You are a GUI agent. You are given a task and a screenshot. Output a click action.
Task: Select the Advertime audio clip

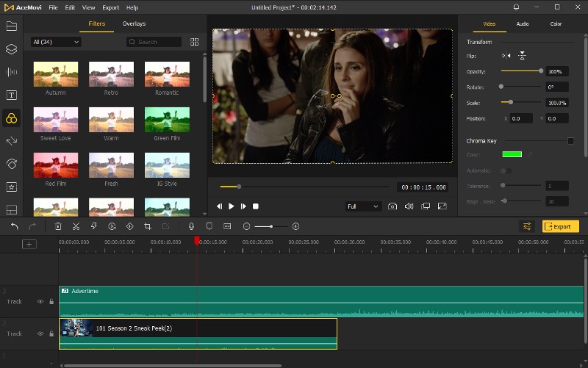click(321, 302)
